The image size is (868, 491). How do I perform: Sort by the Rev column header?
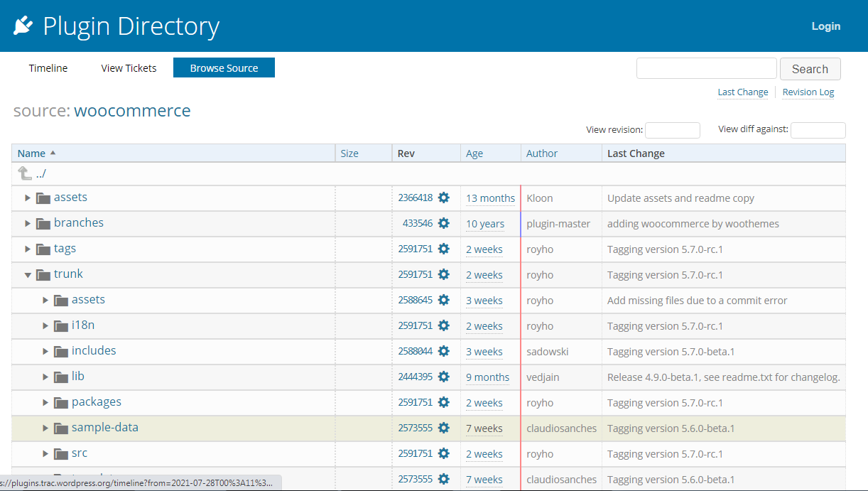(x=406, y=153)
